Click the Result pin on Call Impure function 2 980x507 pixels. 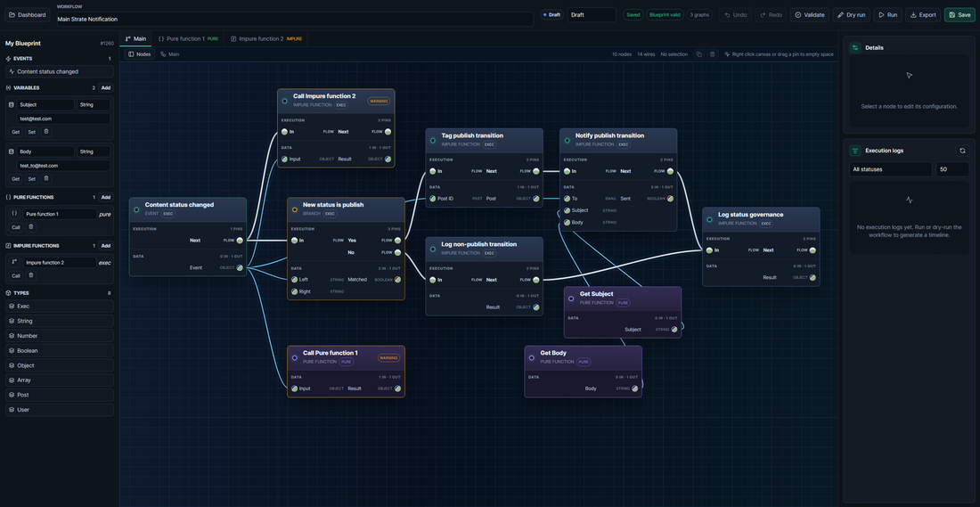(x=388, y=159)
